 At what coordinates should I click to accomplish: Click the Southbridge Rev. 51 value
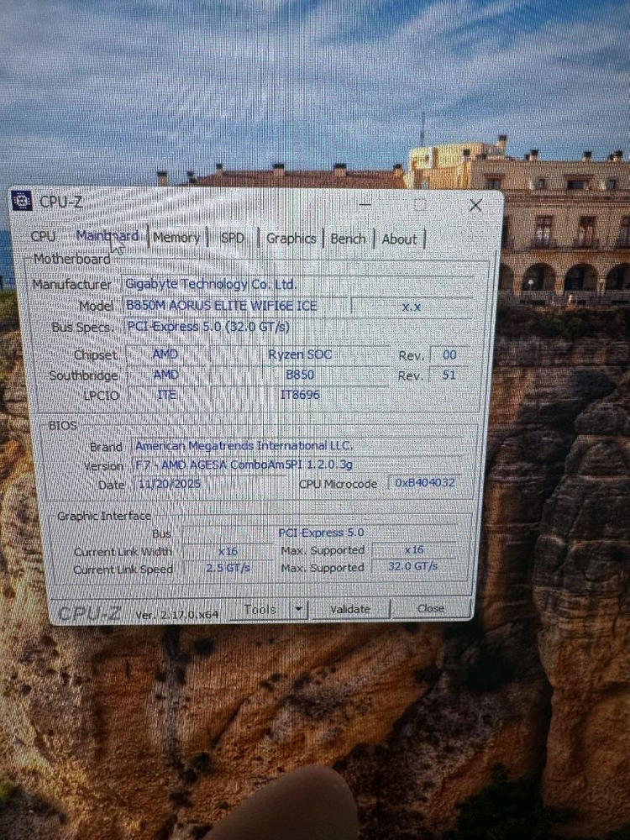449,375
